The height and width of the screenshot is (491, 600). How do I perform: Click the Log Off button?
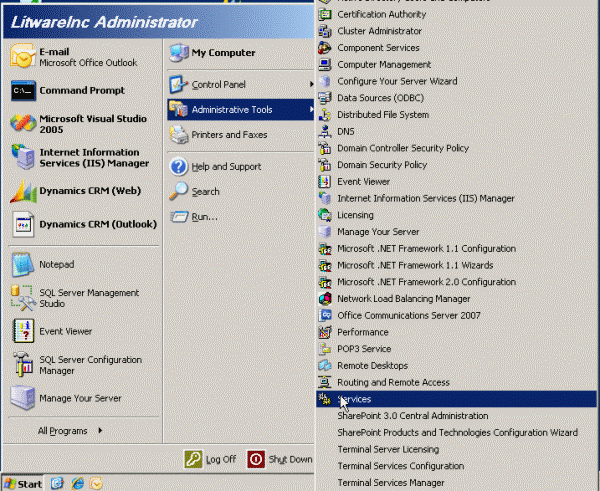[210, 459]
